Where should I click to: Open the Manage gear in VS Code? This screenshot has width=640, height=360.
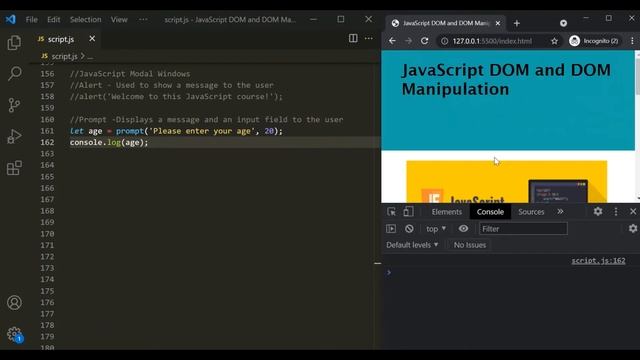point(14,334)
